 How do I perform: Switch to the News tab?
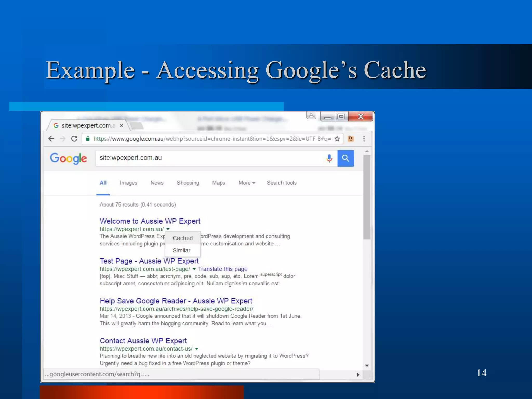[157, 183]
